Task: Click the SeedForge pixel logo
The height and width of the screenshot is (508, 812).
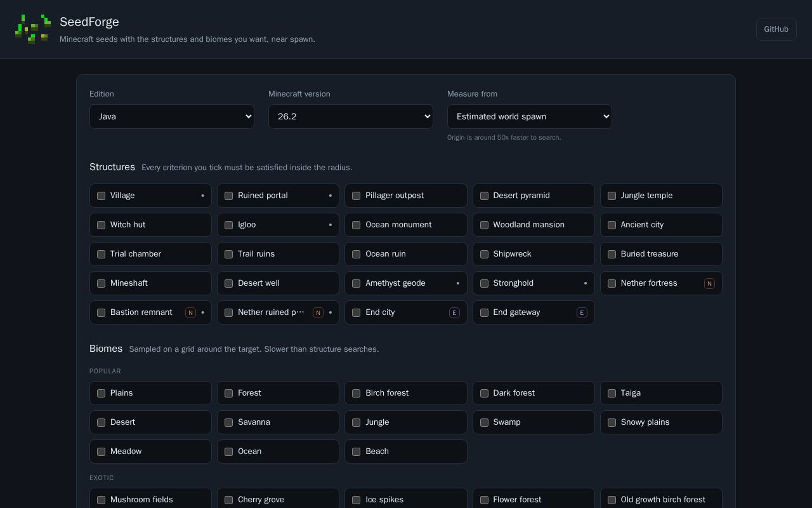Action: coord(33,29)
